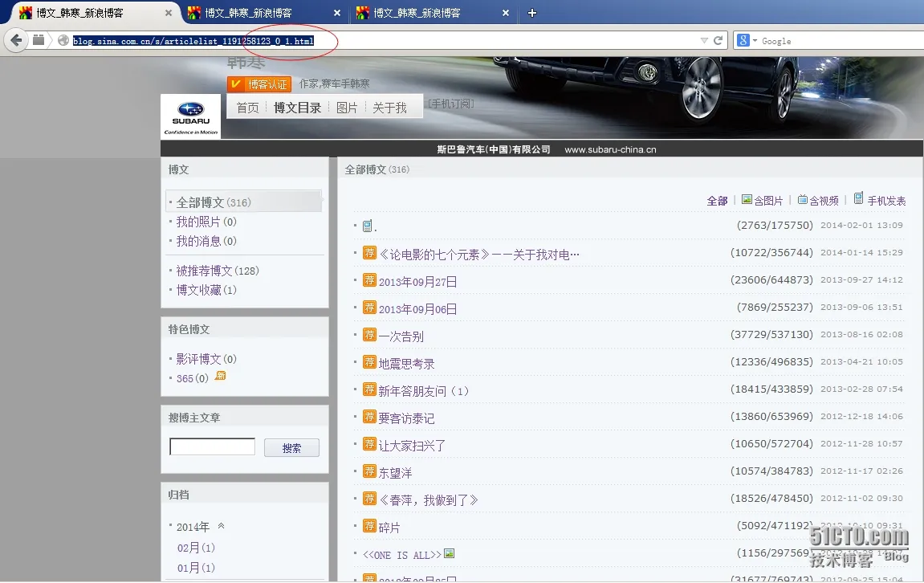Click 荐 badge beside 《论电影的七个元素》

369,253
